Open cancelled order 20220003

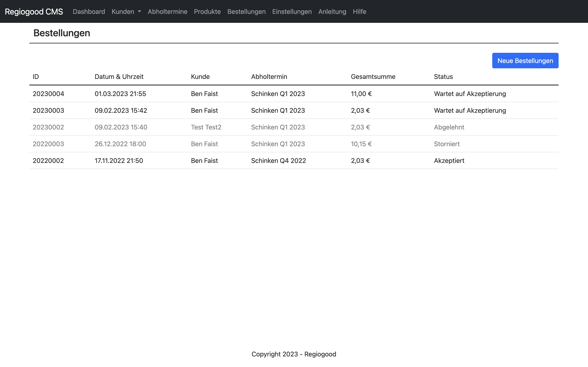pyautogui.click(x=48, y=144)
